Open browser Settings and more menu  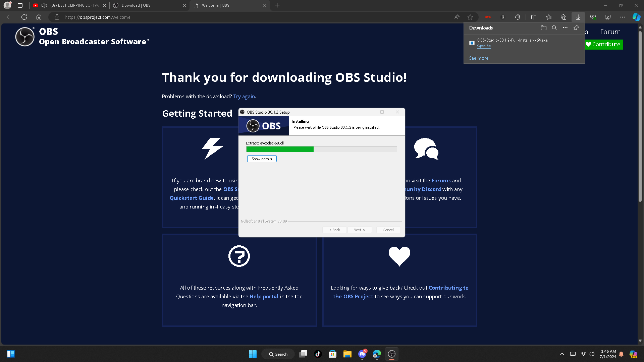(623, 17)
